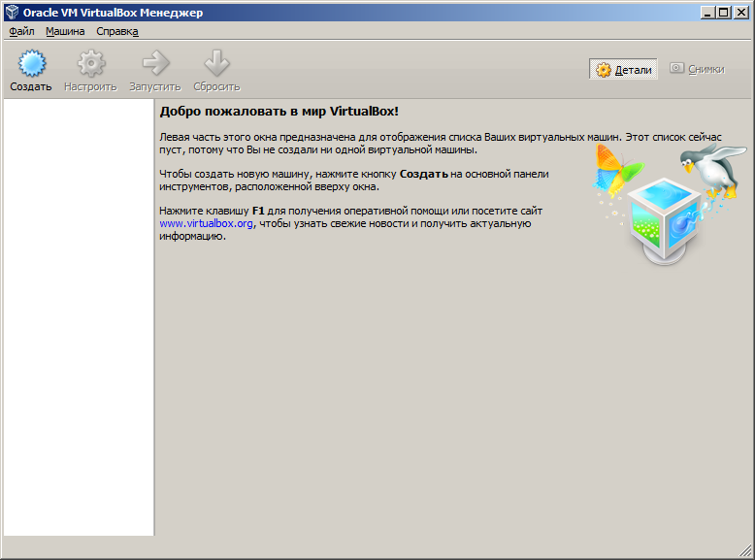The width and height of the screenshot is (755, 560).
Task: Open the Машина menu
Action: [x=65, y=31]
